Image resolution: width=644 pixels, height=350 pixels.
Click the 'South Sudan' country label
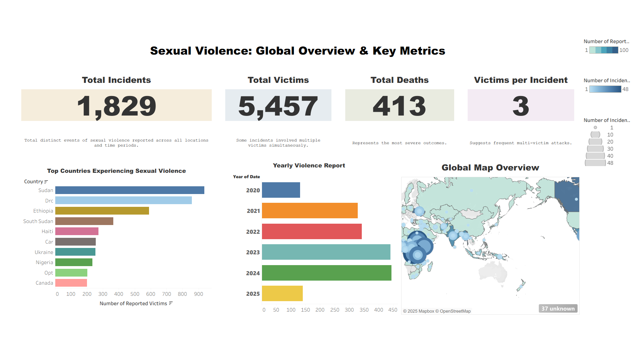point(38,221)
